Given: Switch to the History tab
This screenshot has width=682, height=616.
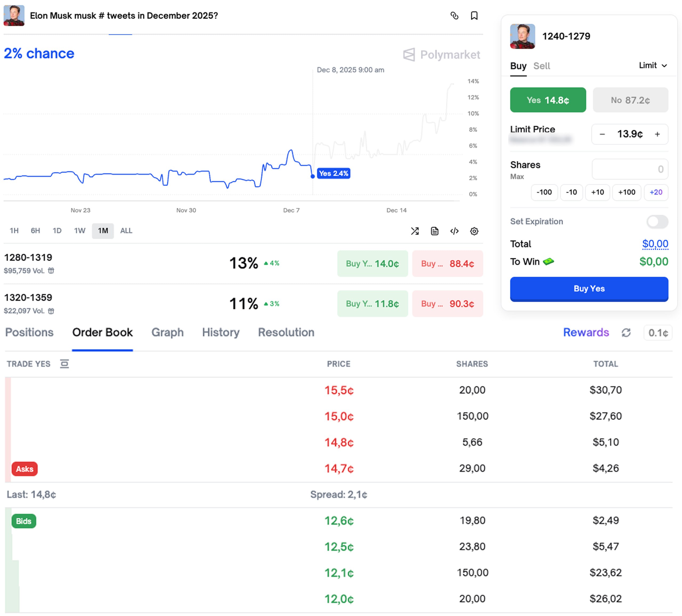Looking at the screenshot, I should 221,332.
